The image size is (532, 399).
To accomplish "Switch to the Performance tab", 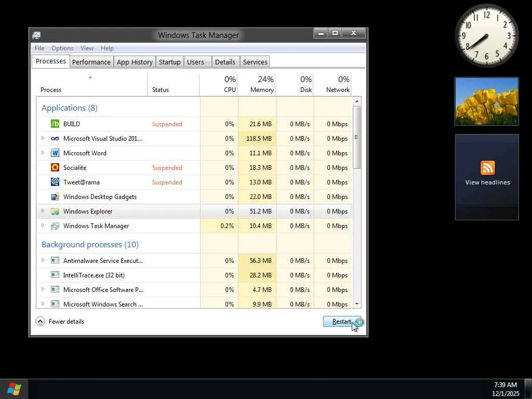I will point(91,62).
